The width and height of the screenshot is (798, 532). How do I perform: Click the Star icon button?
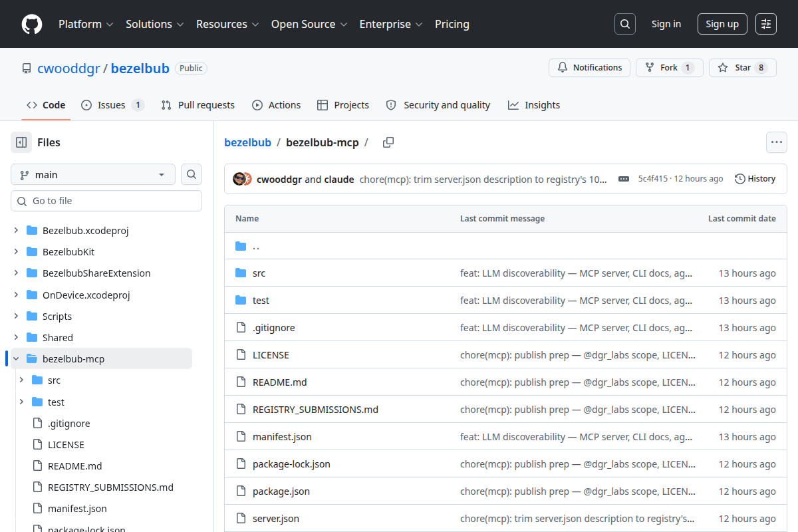(x=742, y=68)
